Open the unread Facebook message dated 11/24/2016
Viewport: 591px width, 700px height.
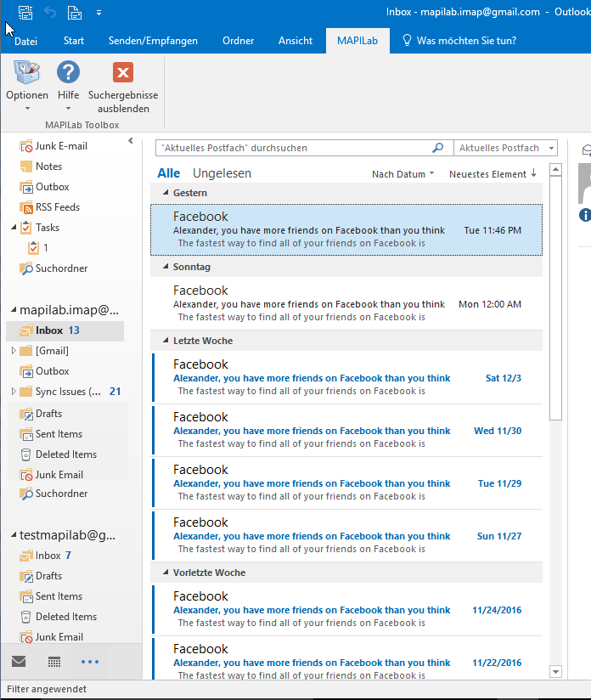pos(346,610)
